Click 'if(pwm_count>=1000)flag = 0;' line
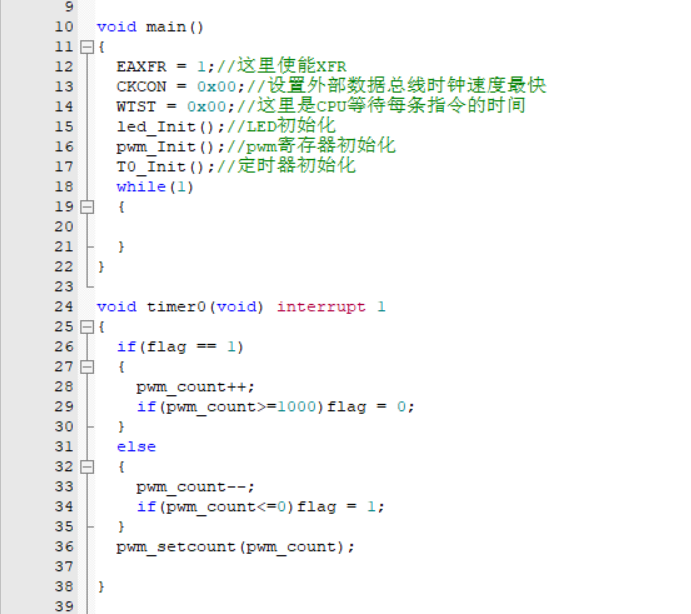 click(276, 407)
